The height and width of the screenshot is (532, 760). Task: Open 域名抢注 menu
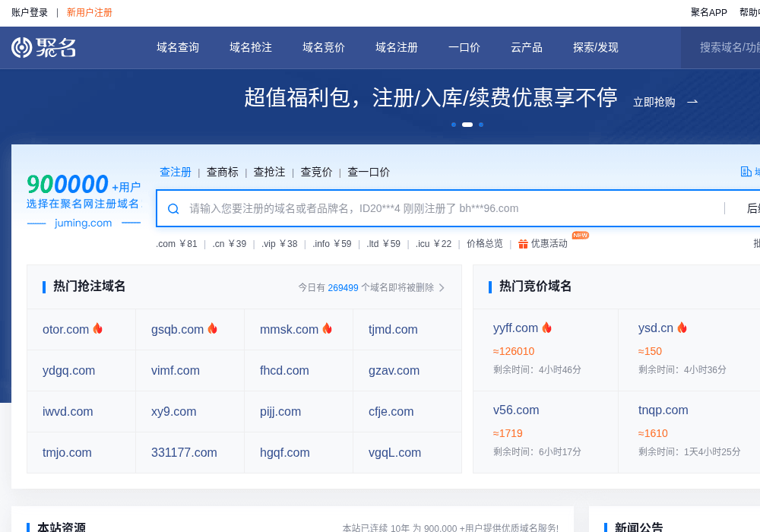coord(251,47)
